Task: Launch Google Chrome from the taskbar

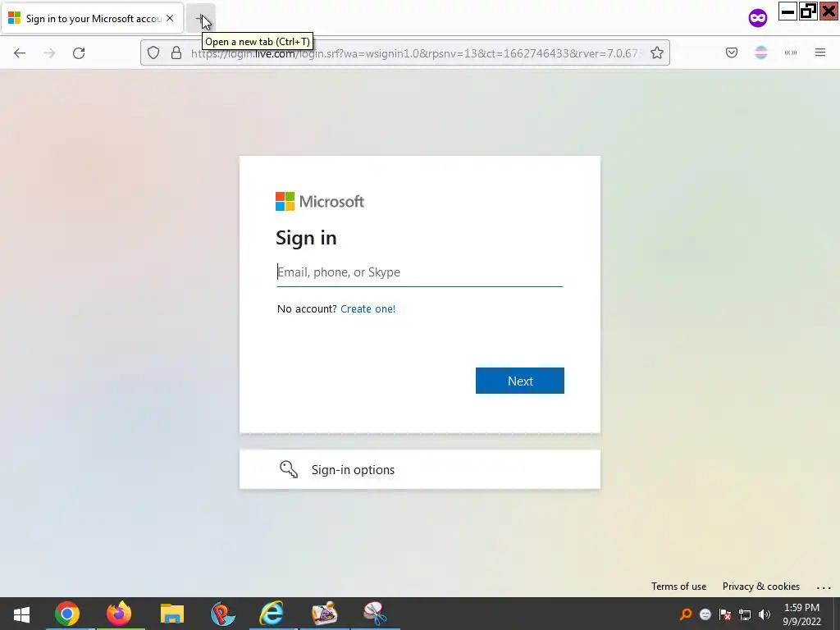Action: point(67,614)
